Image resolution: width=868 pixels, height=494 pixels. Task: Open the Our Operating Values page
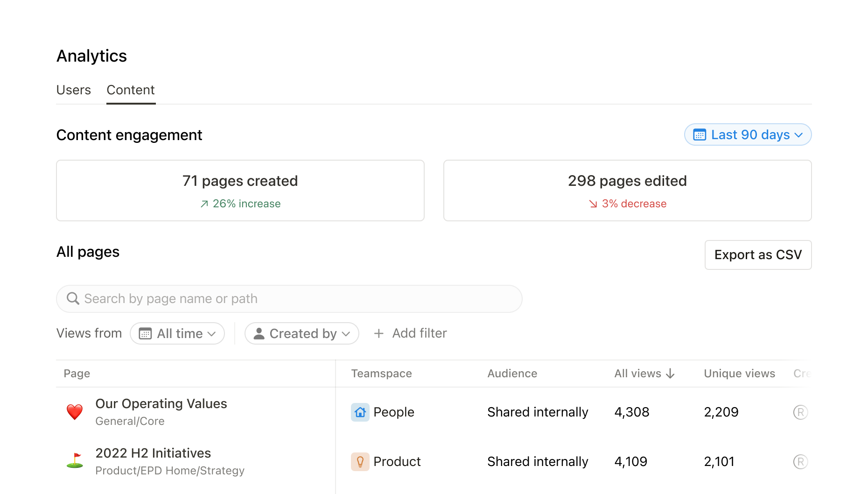pyautogui.click(x=161, y=404)
